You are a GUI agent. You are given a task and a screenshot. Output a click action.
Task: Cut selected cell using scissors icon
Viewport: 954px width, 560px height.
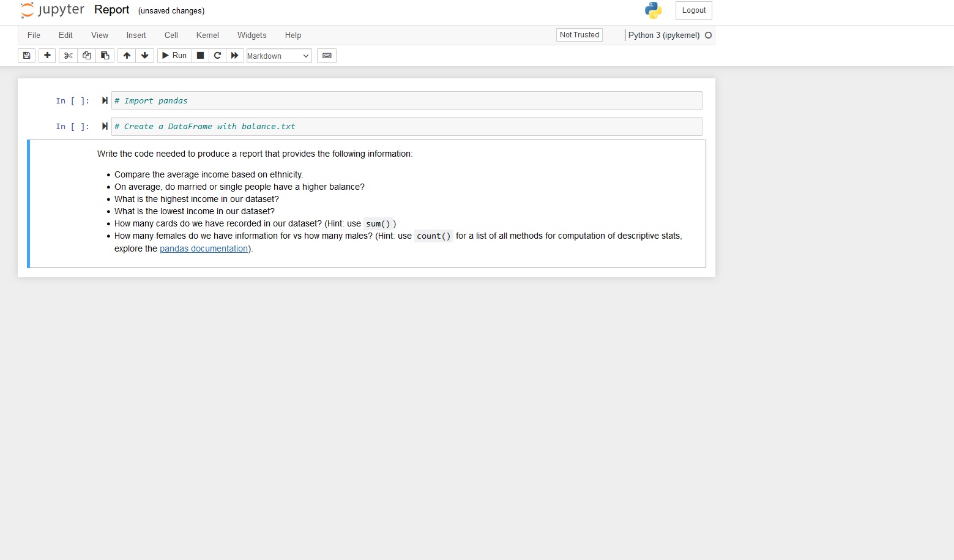tap(67, 56)
